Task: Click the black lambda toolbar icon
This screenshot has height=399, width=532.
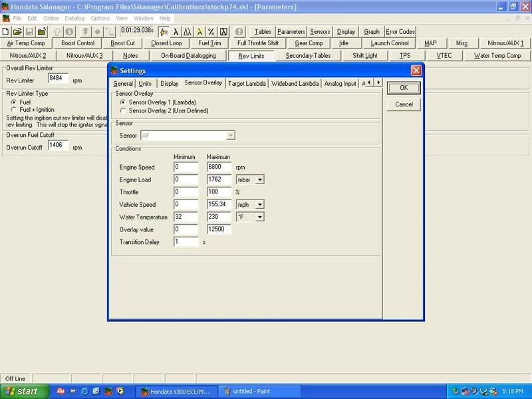Action: pyautogui.click(x=176, y=32)
